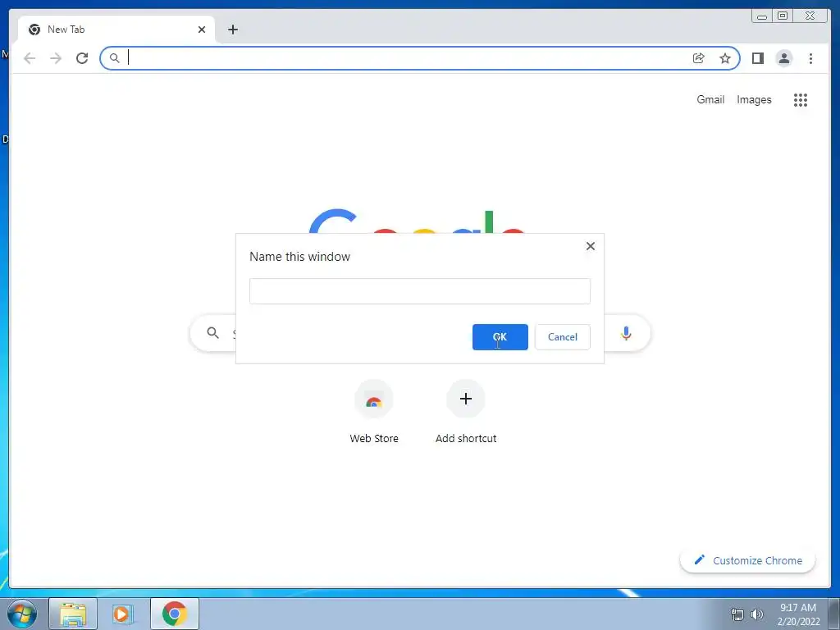The width and height of the screenshot is (840, 630).
Task: Click the Forward navigation arrow
Action: (56, 58)
